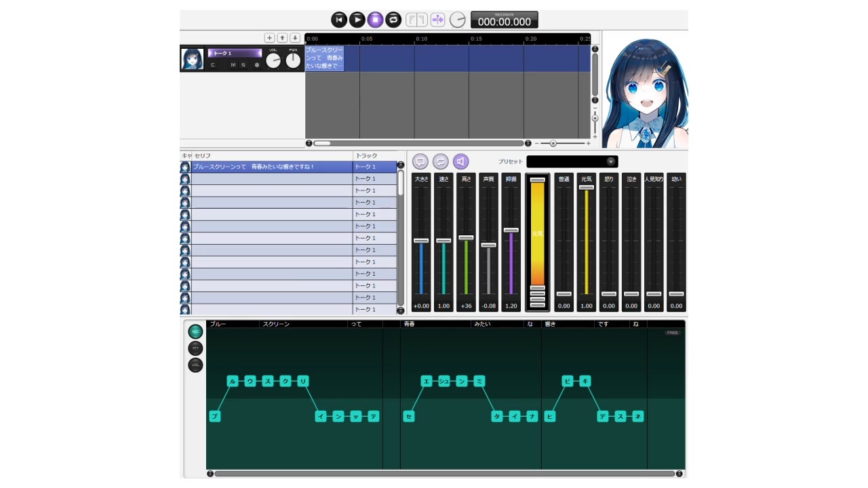Screen dimensions: 868x488
Task: Open the トーク 1 track name dropdown
Action: click(235, 53)
